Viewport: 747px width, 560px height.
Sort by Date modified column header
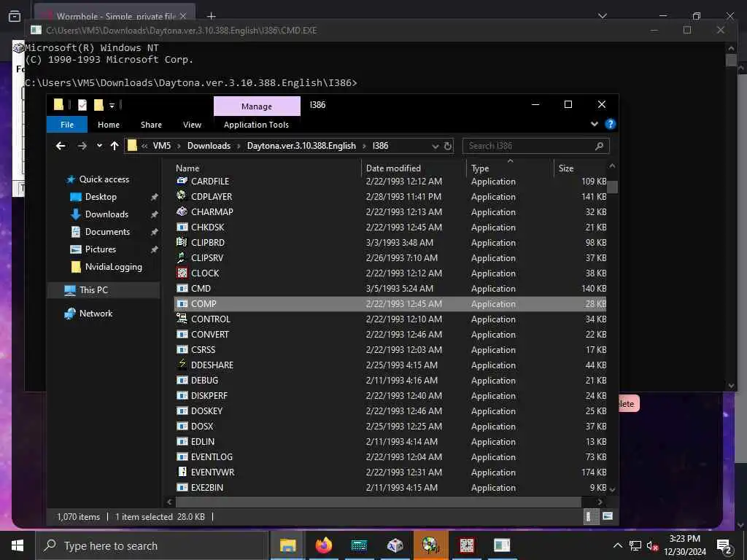393,168
